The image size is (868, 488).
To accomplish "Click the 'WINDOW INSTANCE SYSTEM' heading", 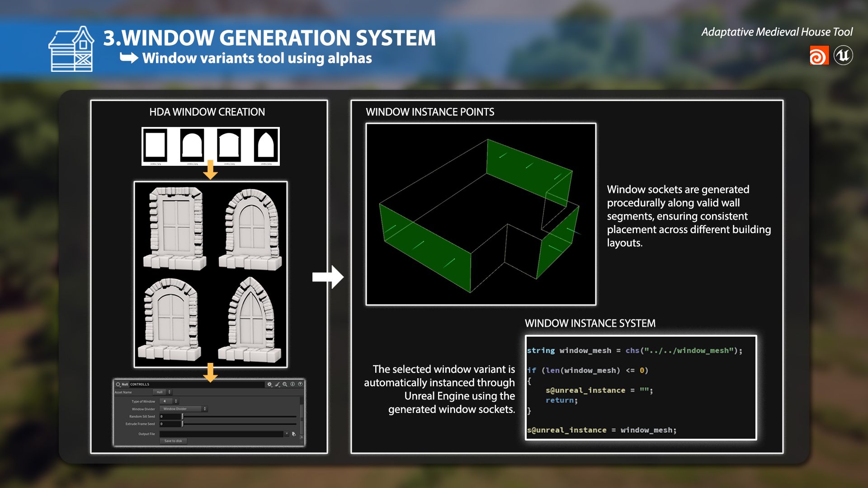I will coord(590,324).
